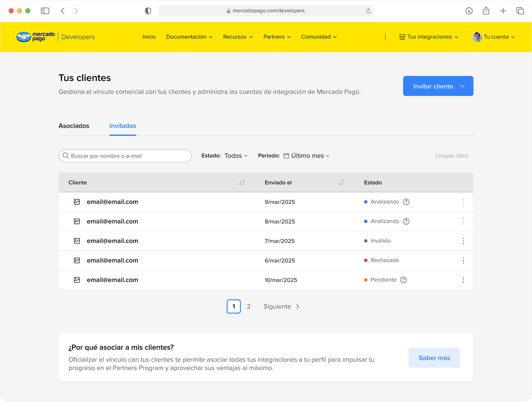This screenshot has width=532, height=402.
Task: Go to page 2 in pagination
Action: [x=249, y=306]
